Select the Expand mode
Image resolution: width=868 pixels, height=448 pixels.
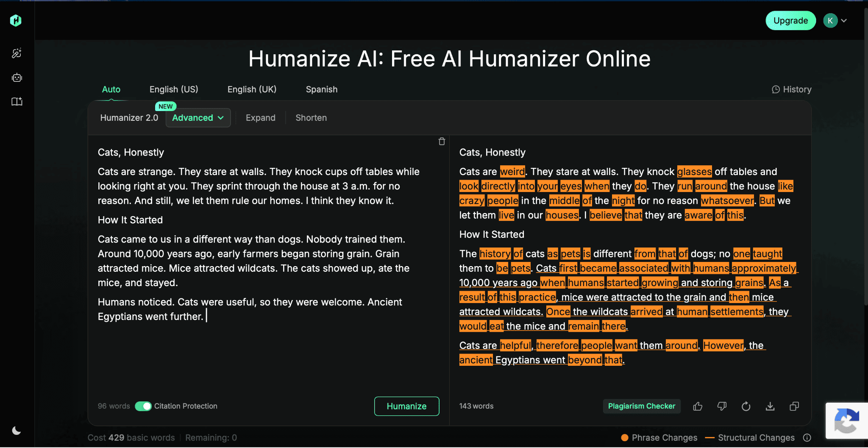(x=261, y=118)
